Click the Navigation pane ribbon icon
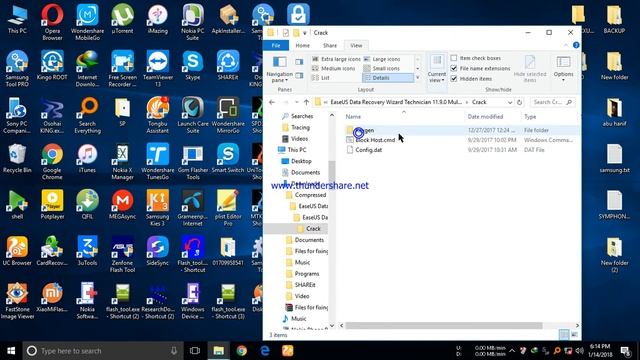Image resolution: width=640 pixels, height=360 pixels. click(x=280, y=68)
